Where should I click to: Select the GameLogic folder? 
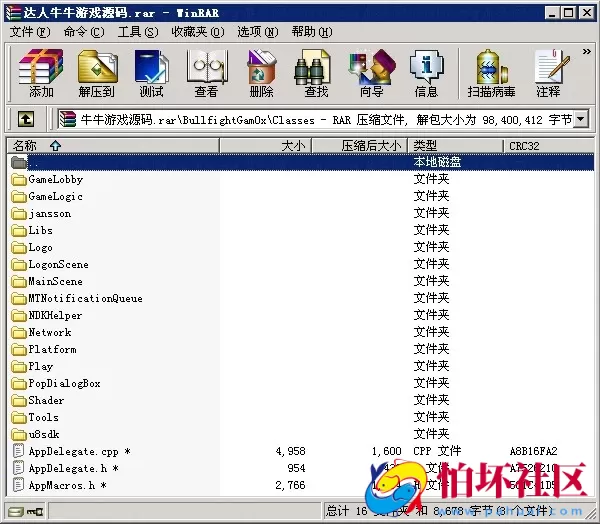pyautogui.click(x=47, y=196)
